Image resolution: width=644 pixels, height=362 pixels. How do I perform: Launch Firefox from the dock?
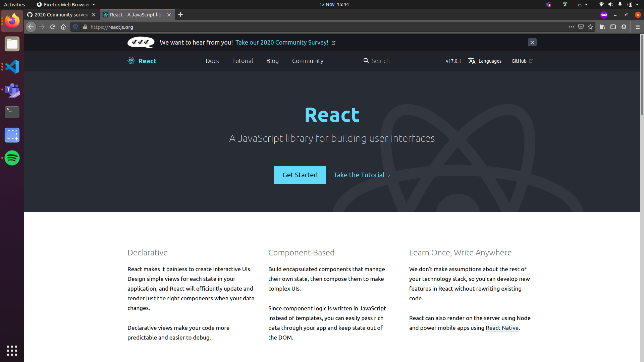tap(12, 21)
